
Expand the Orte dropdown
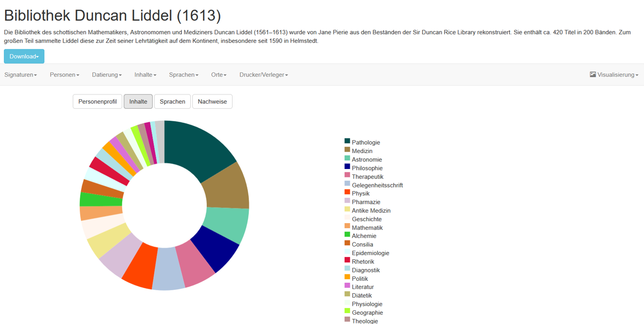[219, 75]
